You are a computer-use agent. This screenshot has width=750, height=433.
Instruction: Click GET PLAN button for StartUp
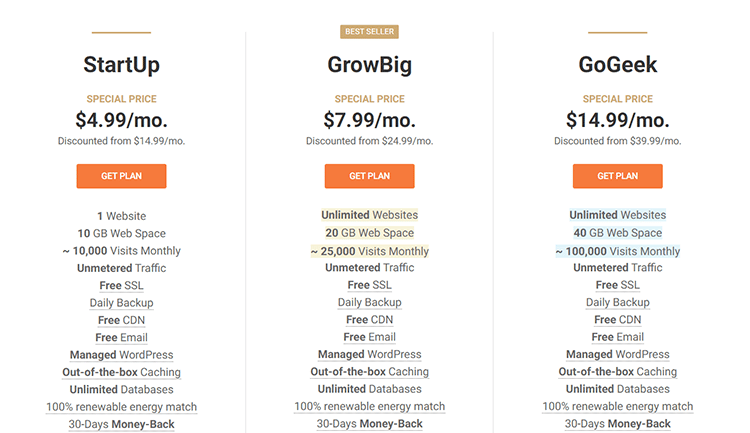(x=121, y=176)
